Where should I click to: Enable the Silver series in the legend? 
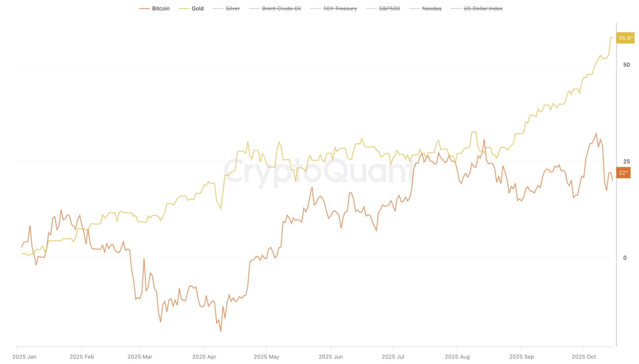(232, 8)
